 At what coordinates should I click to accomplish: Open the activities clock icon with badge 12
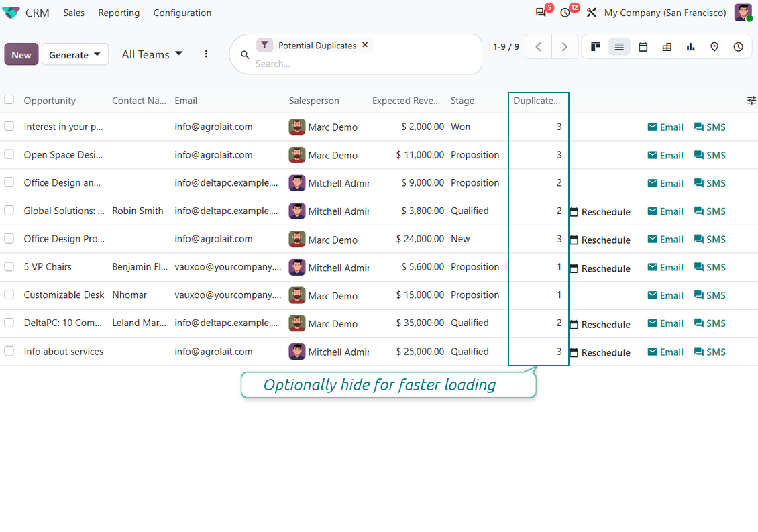tap(565, 13)
